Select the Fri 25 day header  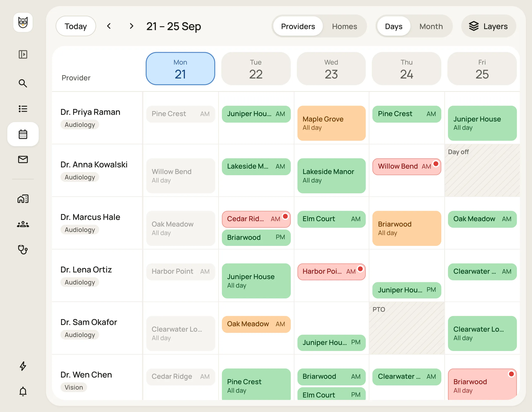point(482,69)
